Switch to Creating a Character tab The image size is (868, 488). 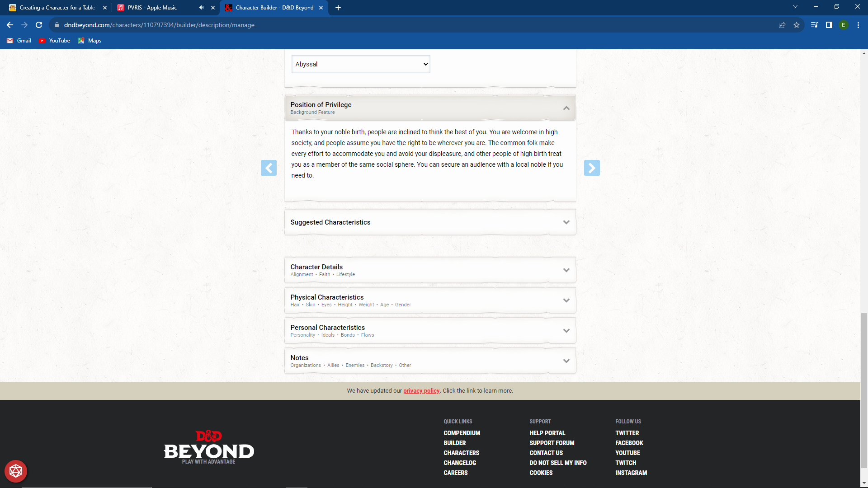point(57,8)
